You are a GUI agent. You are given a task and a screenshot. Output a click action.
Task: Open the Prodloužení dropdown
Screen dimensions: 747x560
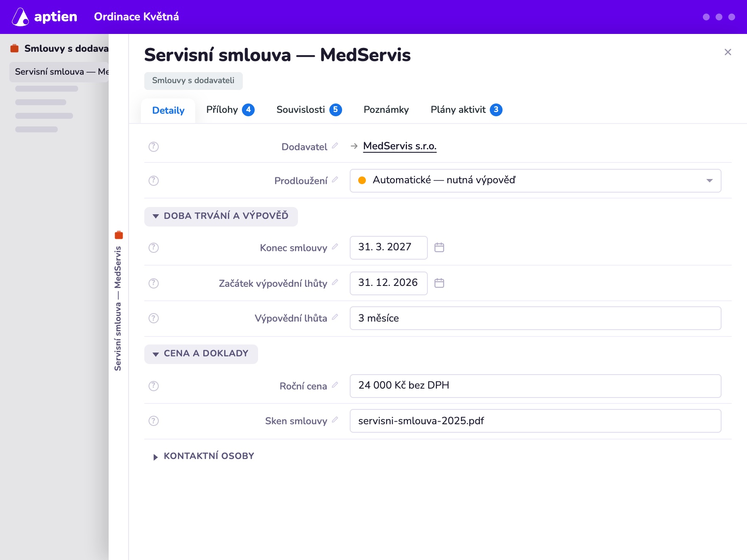pyautogui.click(x=535, y=181)
